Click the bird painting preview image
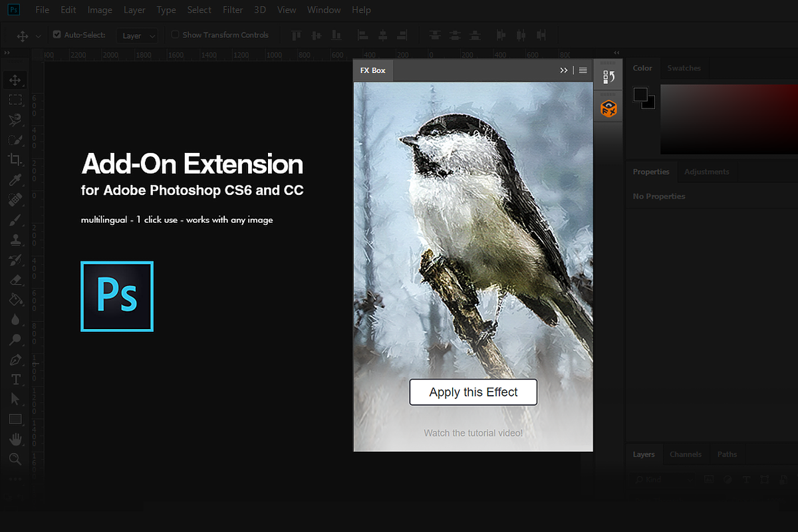The image size is (798, 532). coord(473,266)
